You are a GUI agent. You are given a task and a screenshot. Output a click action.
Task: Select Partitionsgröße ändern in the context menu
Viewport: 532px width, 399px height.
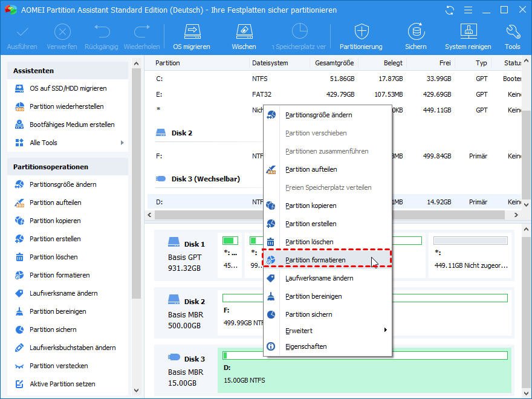tap(328, 115)
